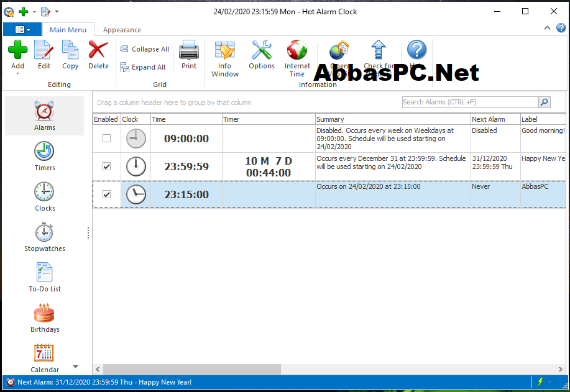Disable the 23:59:59 alarm checkbox
This screenshot has height=392, width=570.
pos(106,166)
